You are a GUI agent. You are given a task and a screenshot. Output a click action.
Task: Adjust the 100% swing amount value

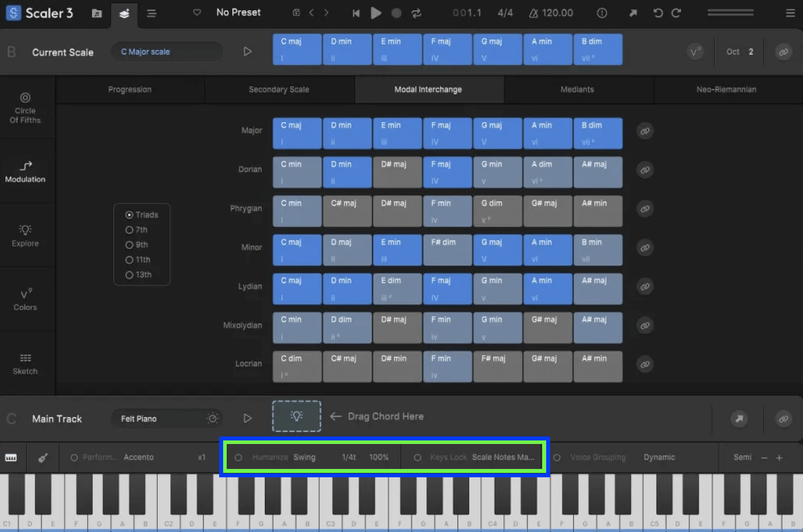pyautogui.click(x=379, y=457)
